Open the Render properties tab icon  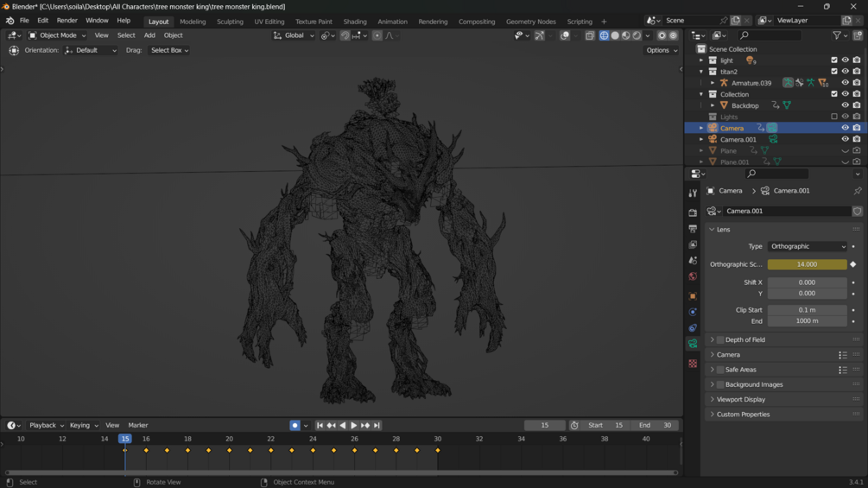[693, 212]
